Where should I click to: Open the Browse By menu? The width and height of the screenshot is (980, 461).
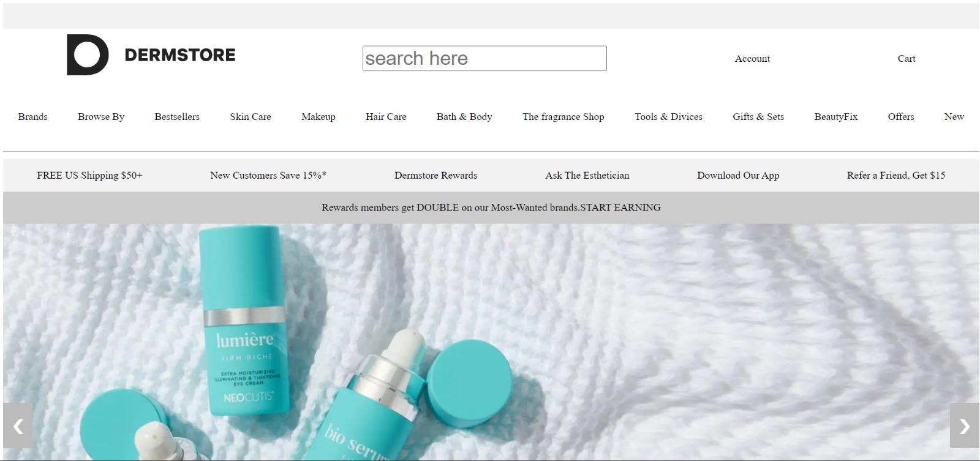[101, 117]
